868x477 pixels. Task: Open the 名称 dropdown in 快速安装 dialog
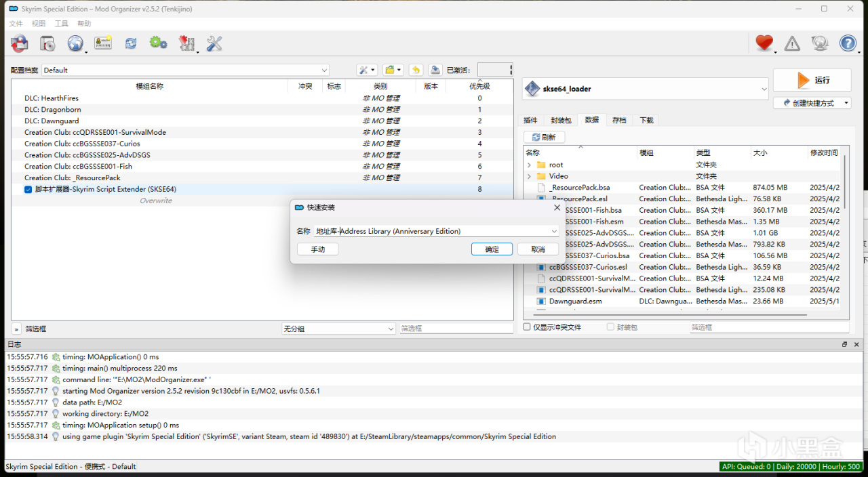coord(554,231)
